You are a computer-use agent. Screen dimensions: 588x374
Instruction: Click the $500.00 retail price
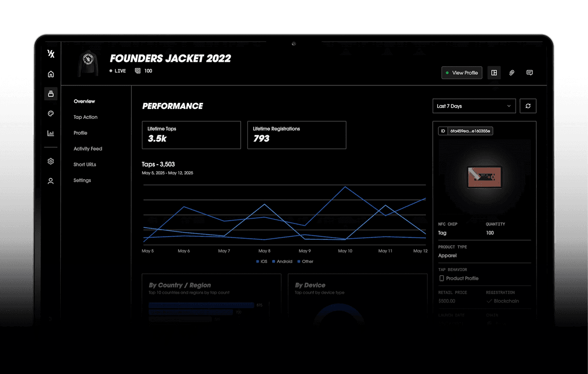pyautogui.click(x=447, y=301)
